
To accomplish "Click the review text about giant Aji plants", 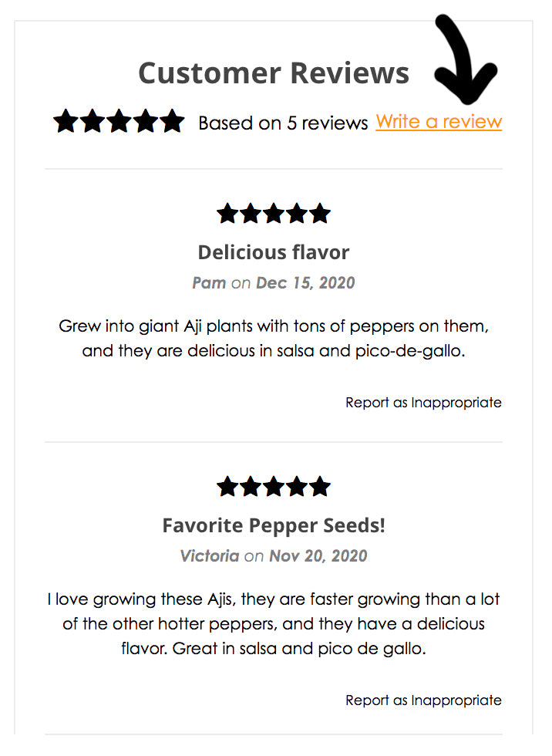I will pos(274,338).
